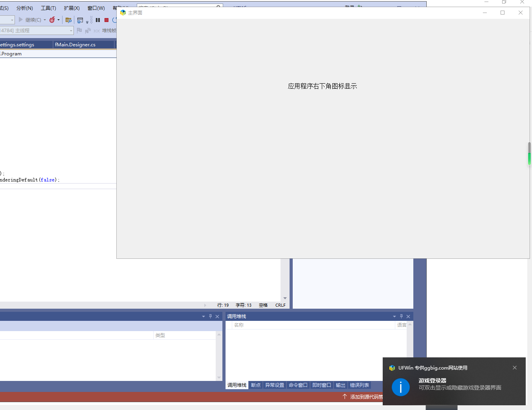Open left bottom panel options dropdown arrow

[x=204, y=317]
